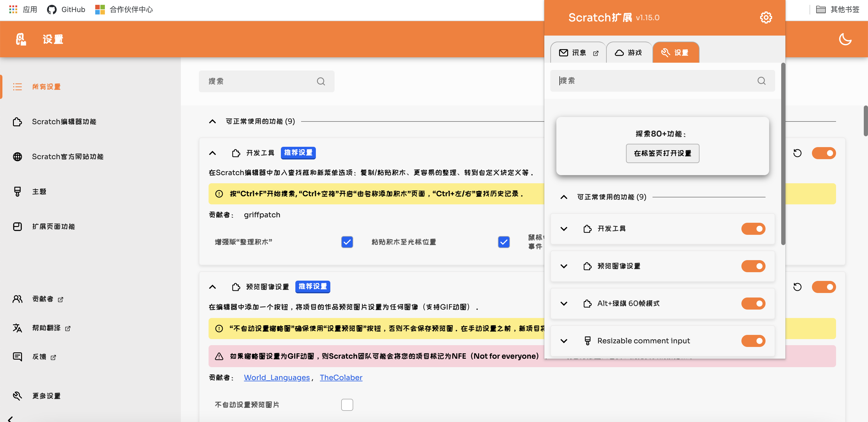Uncheck 粘贴积木至光标位置 checkbox

(504, 242)
